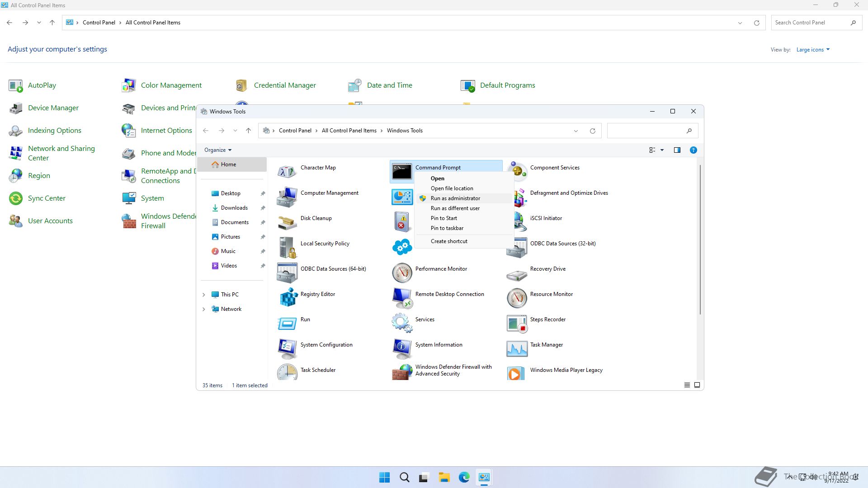The width and height of the screenshot is (868, 488).
Task: Switch to large thumbnails view in the Windows Tools status bar
Action: (x=697, y=385)
